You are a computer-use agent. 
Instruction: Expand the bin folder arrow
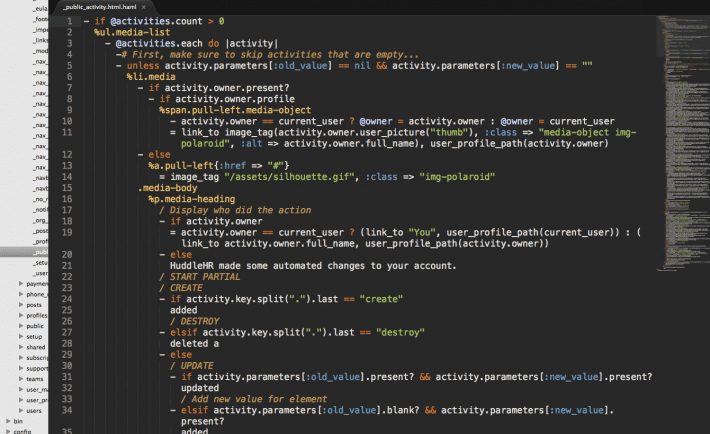point(6,421)
